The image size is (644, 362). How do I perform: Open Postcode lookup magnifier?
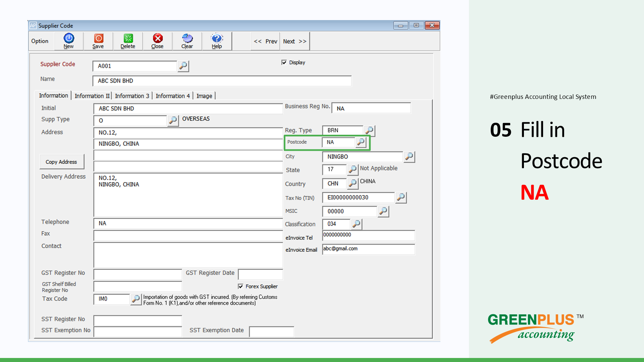[361, 142]
